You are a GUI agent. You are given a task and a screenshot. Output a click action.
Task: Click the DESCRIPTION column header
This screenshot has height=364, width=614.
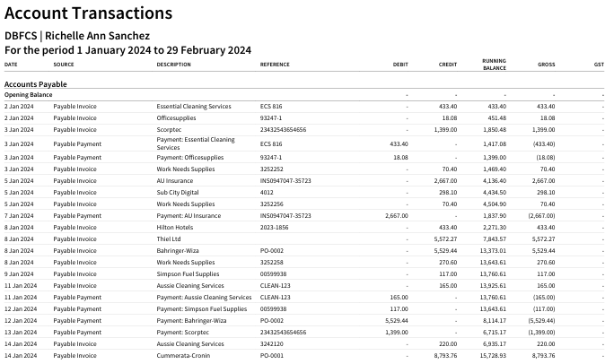174,65
